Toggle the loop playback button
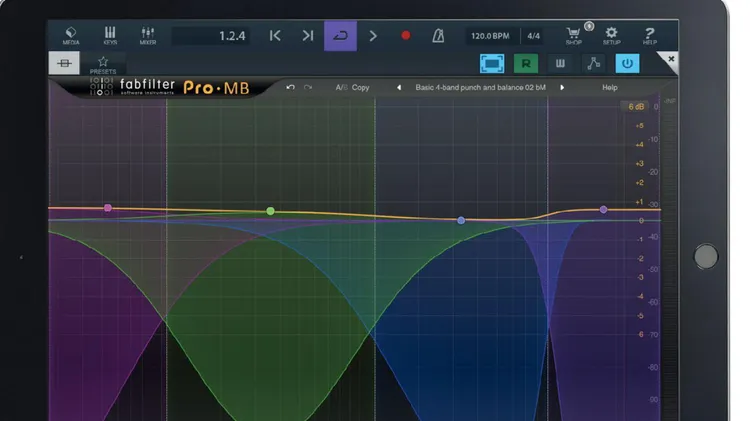 pyautogui.click(x=341, y=36)
